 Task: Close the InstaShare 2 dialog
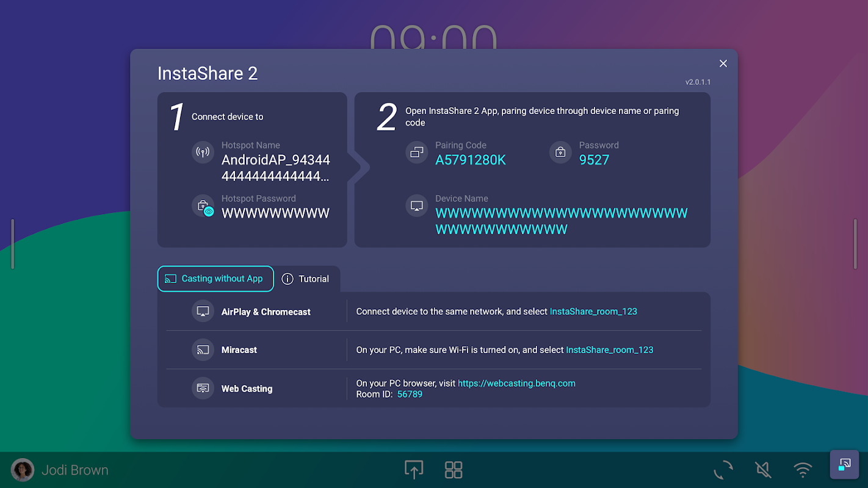pyautogui.click(x=723, y=63)
